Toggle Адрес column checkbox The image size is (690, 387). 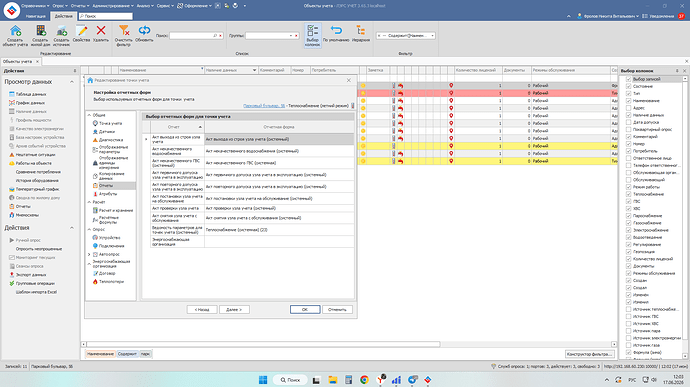tap(628, 108)
